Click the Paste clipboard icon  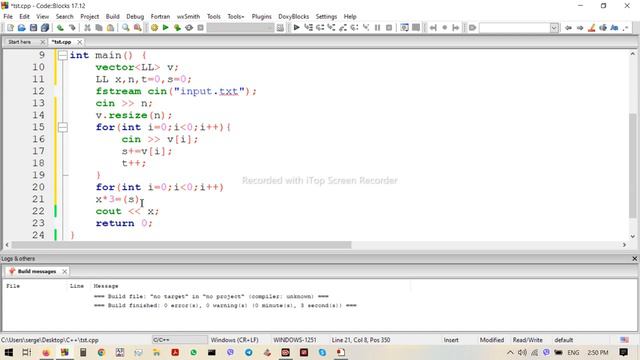click(110, 28)
